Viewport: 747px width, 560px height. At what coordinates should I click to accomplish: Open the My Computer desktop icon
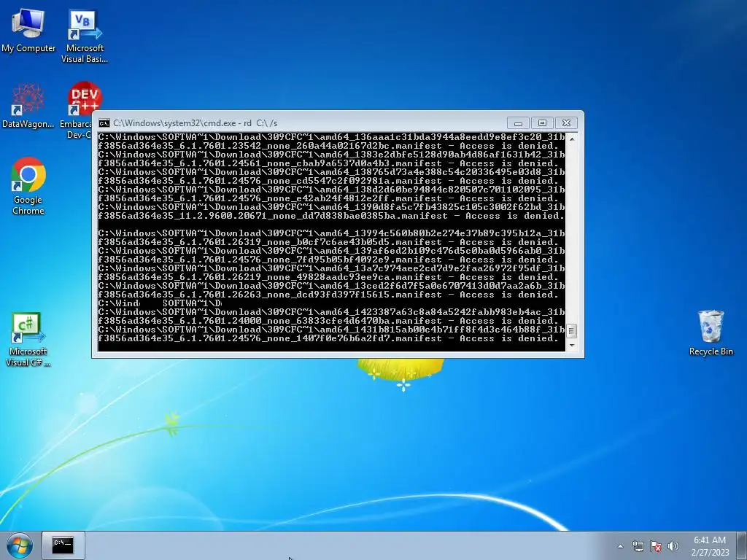click(28, 31)
